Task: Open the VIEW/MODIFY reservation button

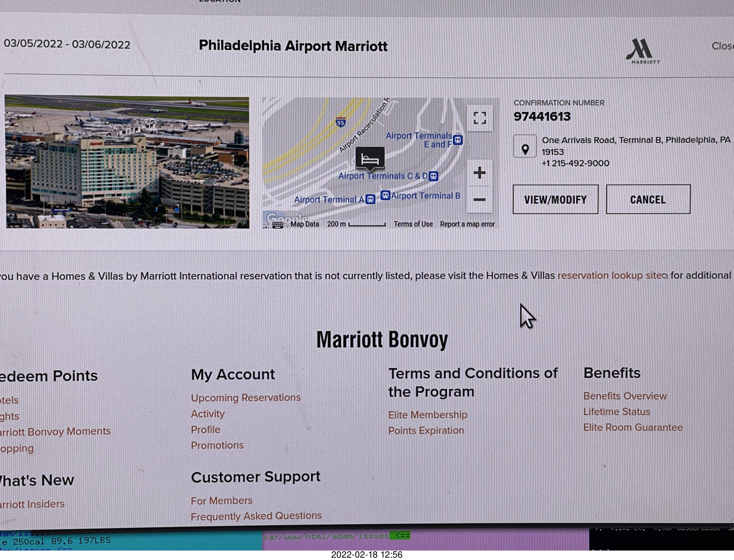Action: (555, 199)
